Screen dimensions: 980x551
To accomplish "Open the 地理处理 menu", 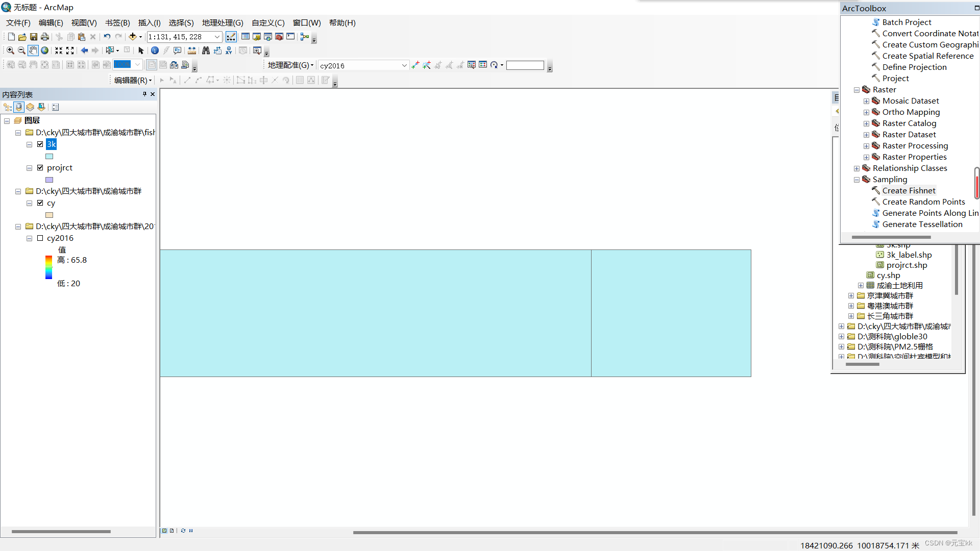I will point(221,22).
